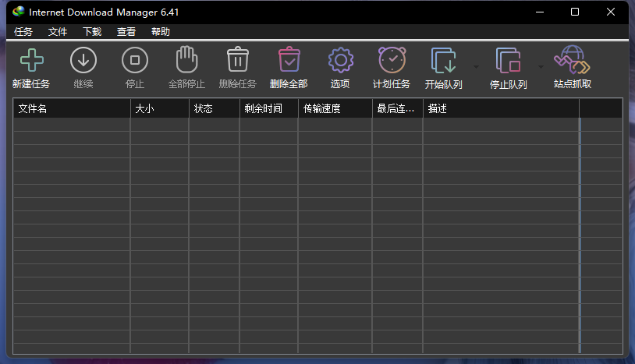The image size is (635, 364).
Task: Expand the 停止队列 dropdown arrow
Action: 541,67
